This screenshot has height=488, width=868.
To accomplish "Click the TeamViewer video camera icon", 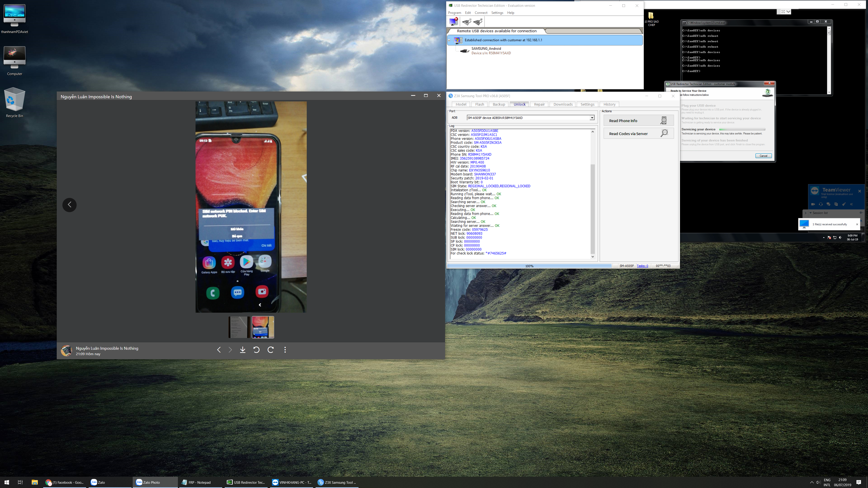I will point(813,204).
